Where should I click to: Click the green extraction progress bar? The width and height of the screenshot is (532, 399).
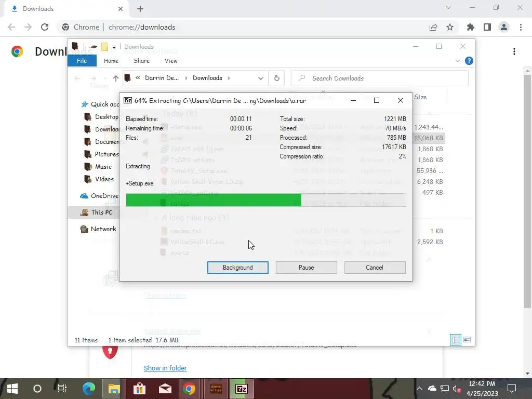[x=265, y=200]
